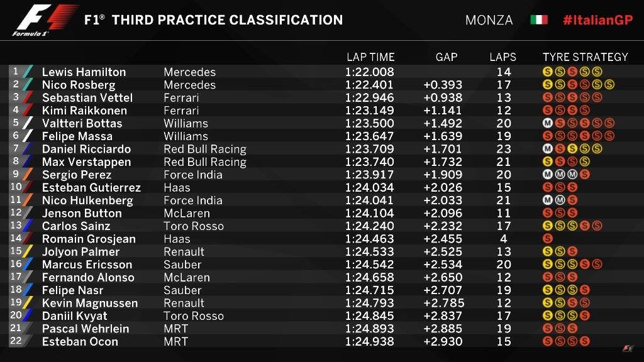
Task: Click the first tyre icon in Sergio Perez's strategy
Action: coord(547,175)
